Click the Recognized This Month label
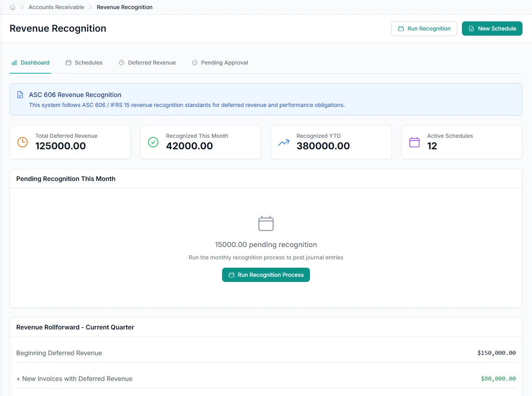 pos(197,136)
